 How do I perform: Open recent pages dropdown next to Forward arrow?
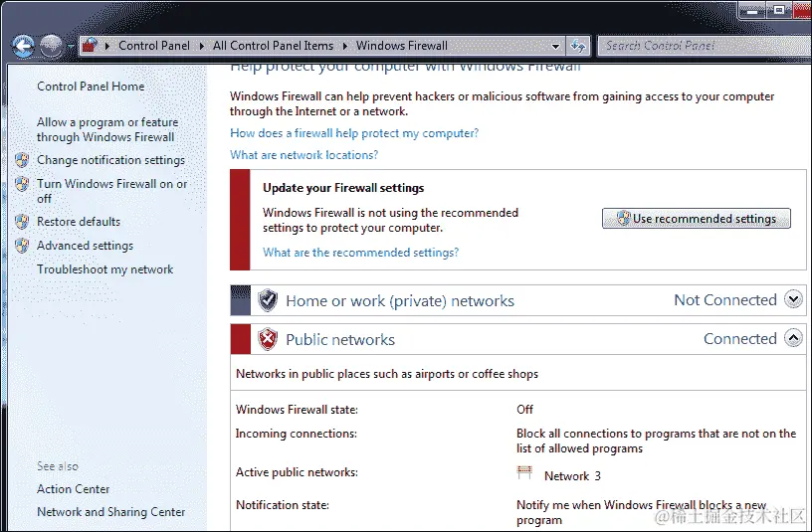click(x=71, y=47)
